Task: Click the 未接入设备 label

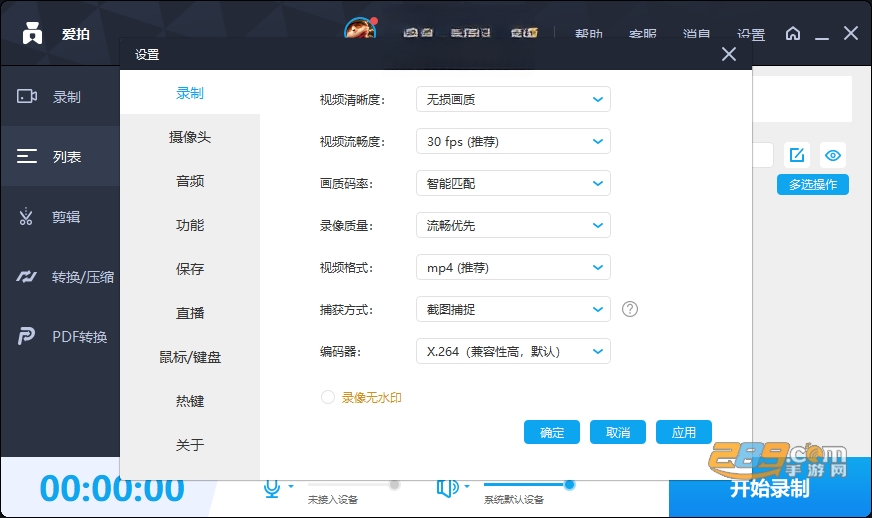Action: pos(333,500)
